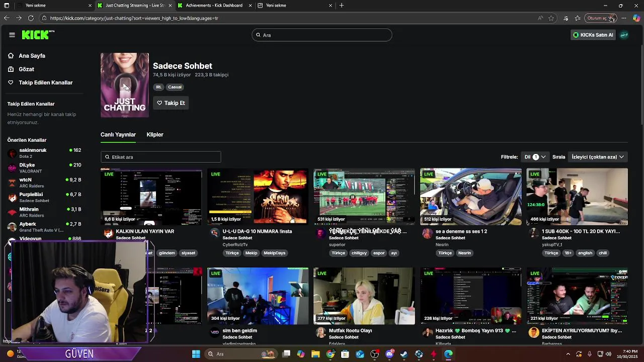Viewport: 644px width, 362px height.
Task: Add page to favorites star icon
Action: (x=551, y=18)
